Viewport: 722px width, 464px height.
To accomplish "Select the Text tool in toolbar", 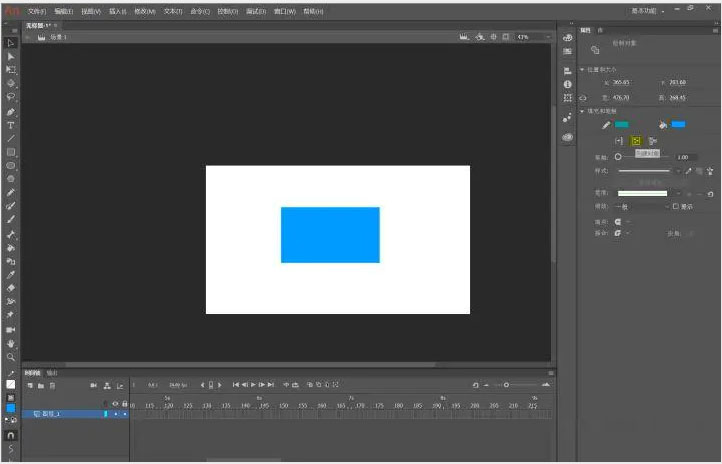I will tap(11, 125).
